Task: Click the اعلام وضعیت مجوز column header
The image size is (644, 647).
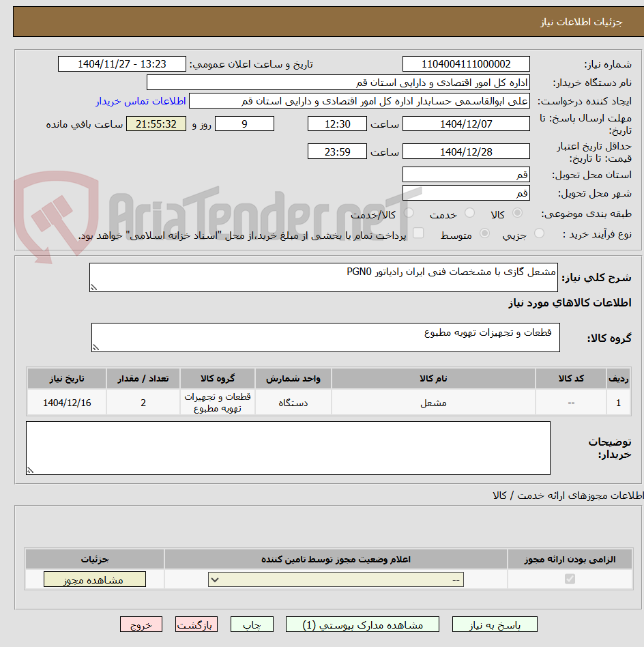Action: point(336,559)
